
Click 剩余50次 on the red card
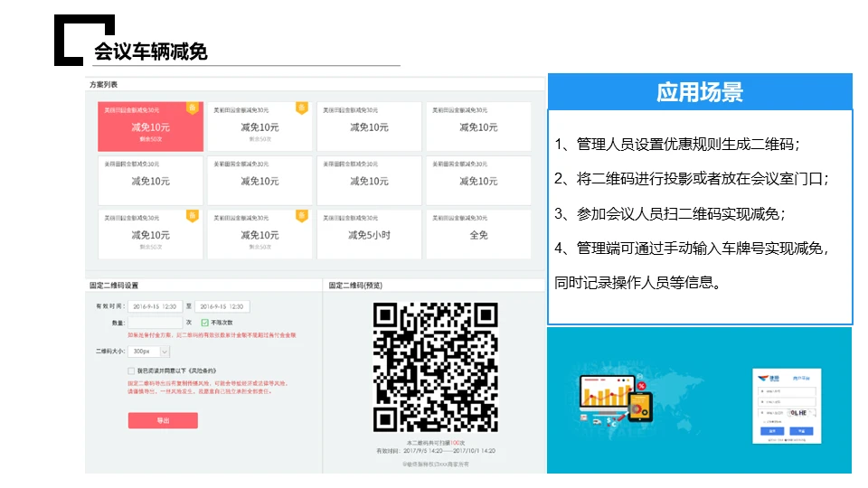(x=151, y=139)
